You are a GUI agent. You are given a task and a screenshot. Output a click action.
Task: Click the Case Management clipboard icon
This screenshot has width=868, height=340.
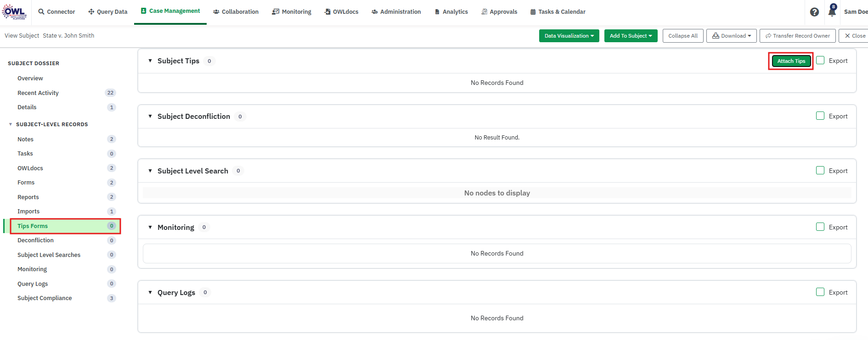[x=144, y=11]
